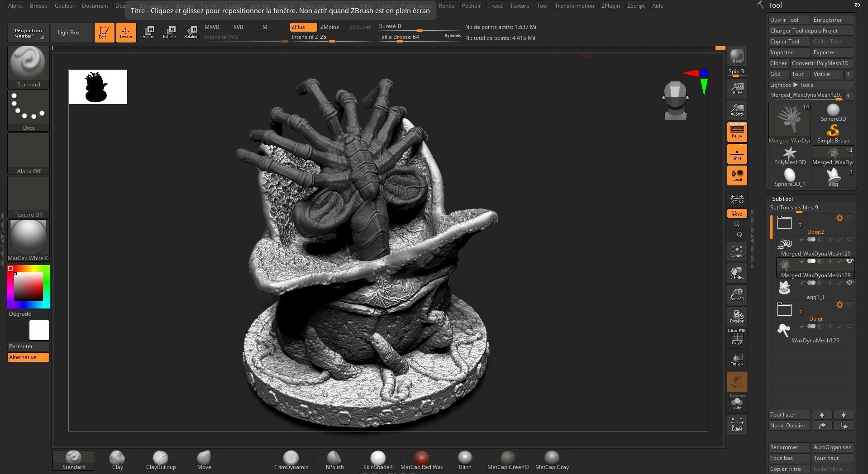The image size is (868, 474).
Task: Toggle Fantom ghost transparency
Action: pyautogui.click(x=737, y=381)
